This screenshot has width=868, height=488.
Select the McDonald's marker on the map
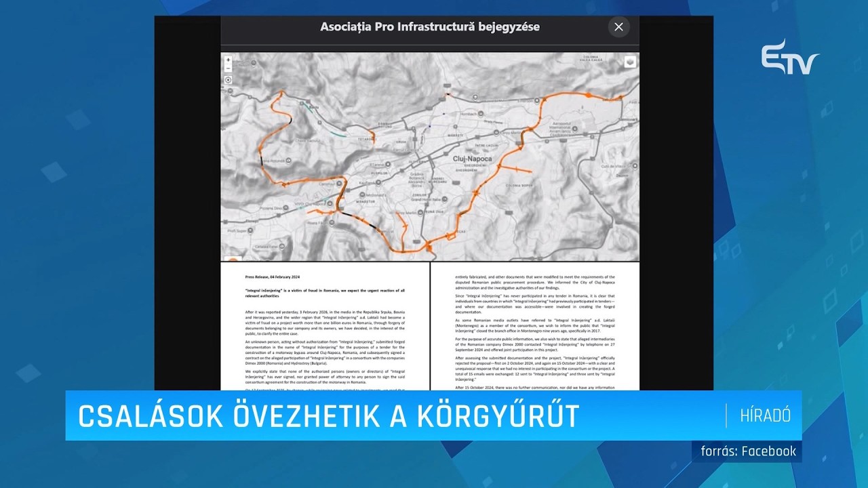point(362,195)
